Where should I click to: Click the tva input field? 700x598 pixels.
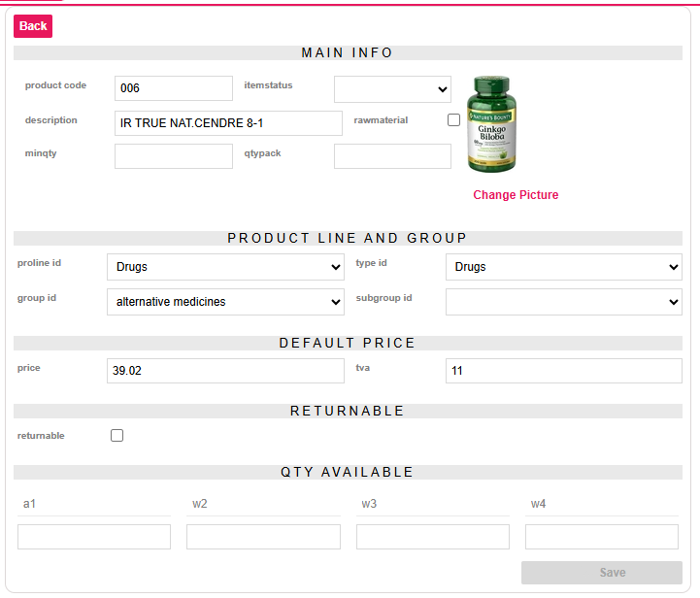pos(563,371)
